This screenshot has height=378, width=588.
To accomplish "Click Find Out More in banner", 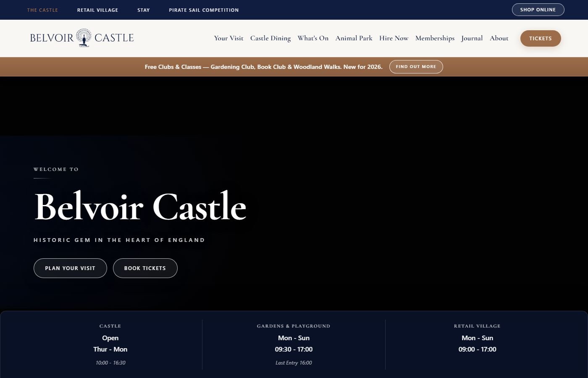I will [x=416, y=67].
